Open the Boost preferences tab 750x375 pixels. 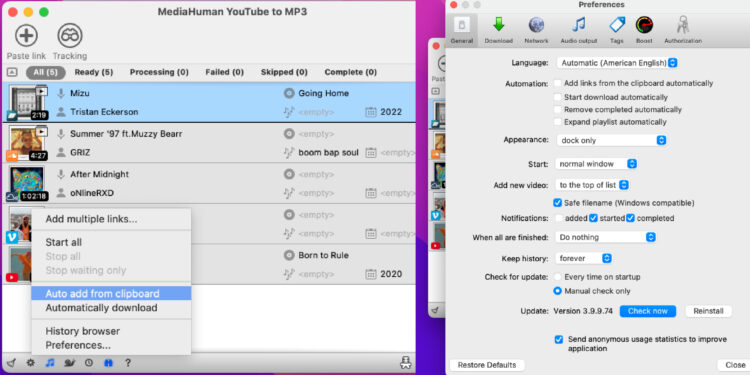644,31
